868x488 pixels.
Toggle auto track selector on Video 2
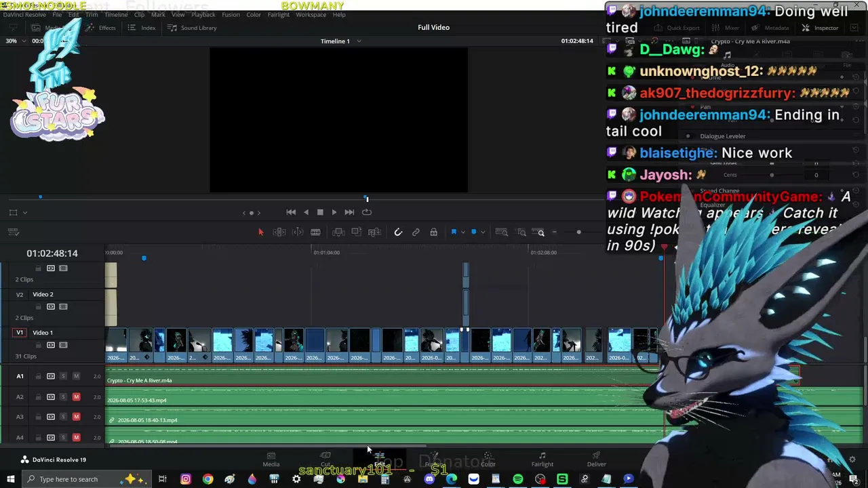(51, 306)
